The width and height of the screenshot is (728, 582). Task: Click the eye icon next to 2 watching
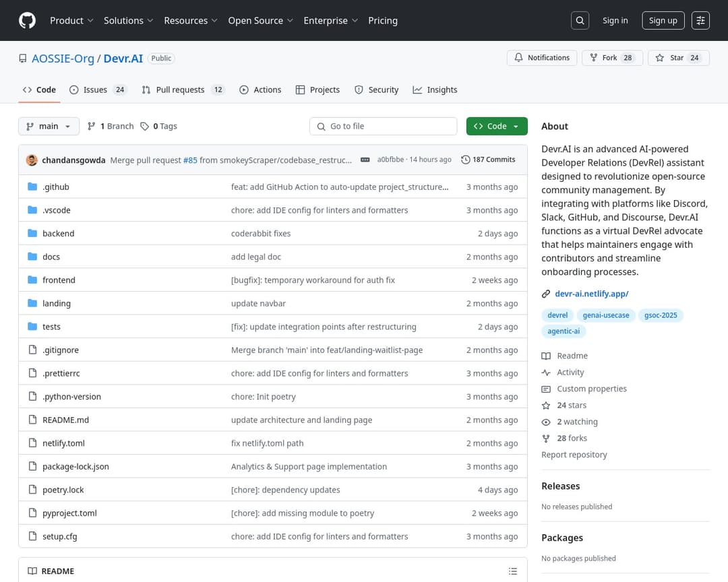point(546,422)
